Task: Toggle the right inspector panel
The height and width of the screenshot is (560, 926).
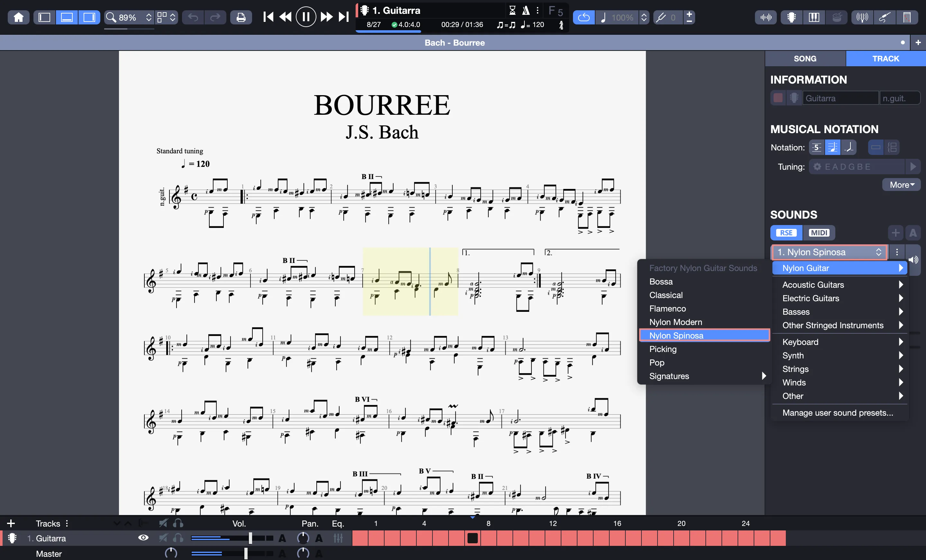Action: (89, 17)
